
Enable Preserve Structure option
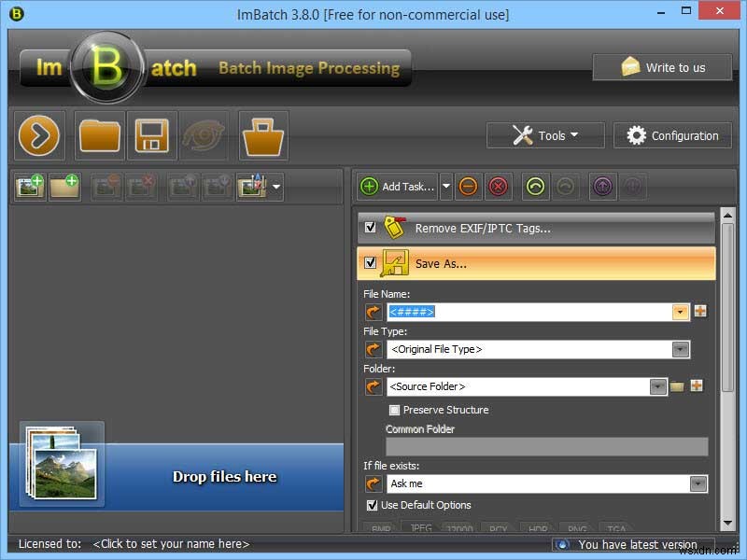pyautogui.click(x=395, y=410)
